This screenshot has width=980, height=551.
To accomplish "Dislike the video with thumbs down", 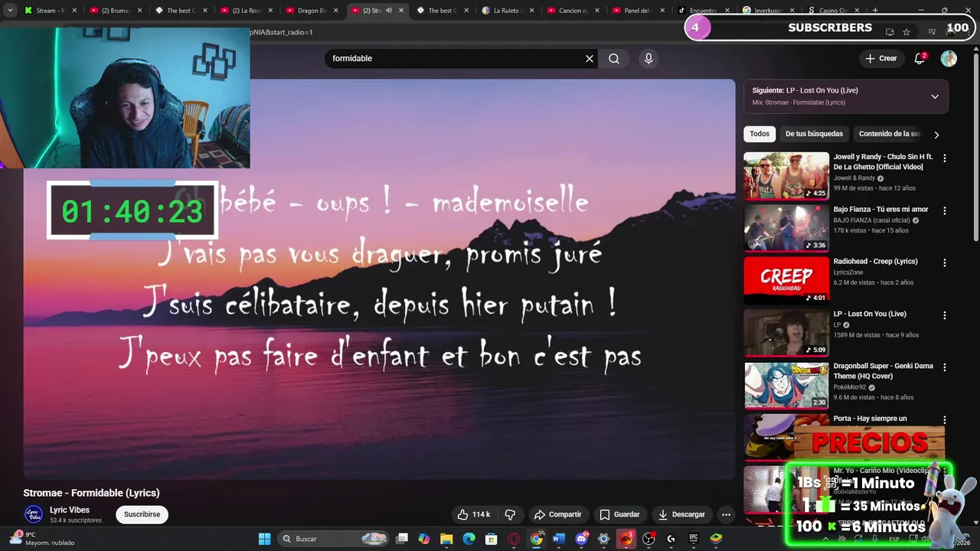I will click(x=510, y=514).
